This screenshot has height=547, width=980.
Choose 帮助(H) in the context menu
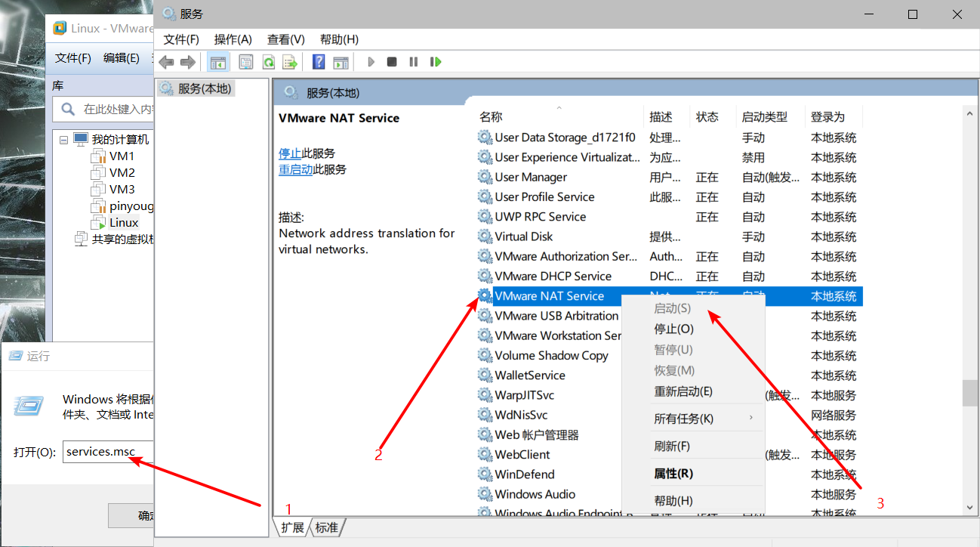point(693,501)
